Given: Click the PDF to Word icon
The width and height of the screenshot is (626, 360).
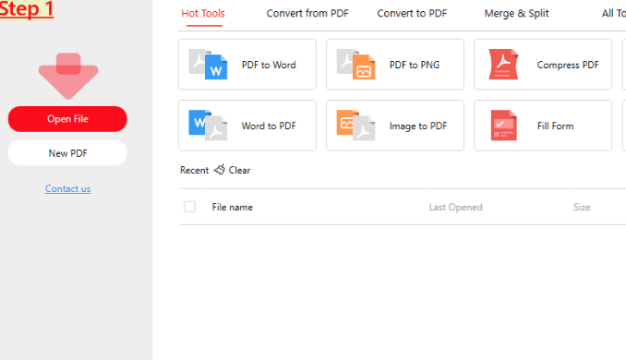Looking at the screenshot, I should pos(208,64).
